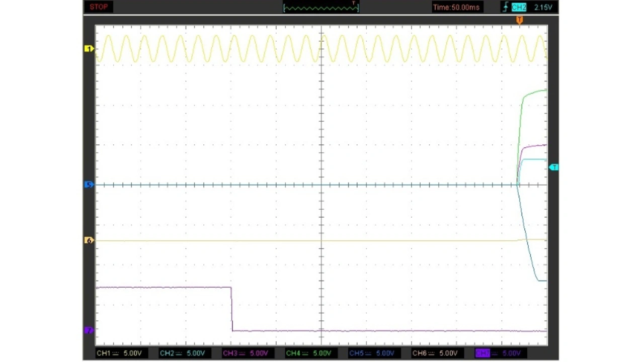
Task: Select the yellow channel 1 ground marker
Action: point(89,49)
